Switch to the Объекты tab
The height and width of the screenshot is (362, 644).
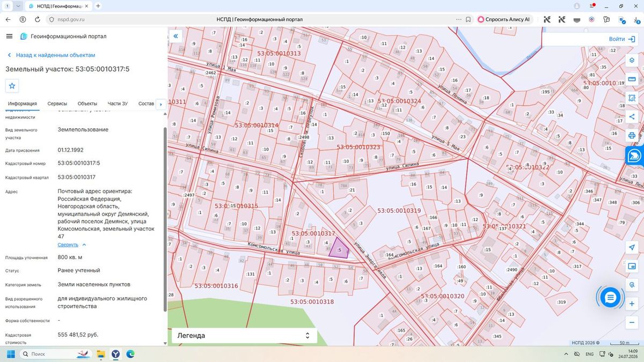[87, 104]
